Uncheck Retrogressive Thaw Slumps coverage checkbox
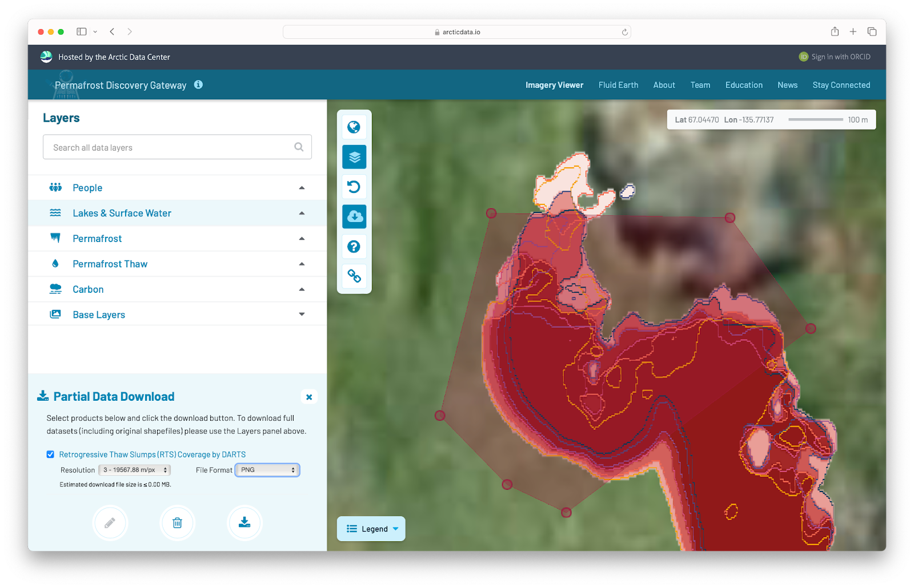Viewport: 914px width, 588px height. [x=50, y=454]
